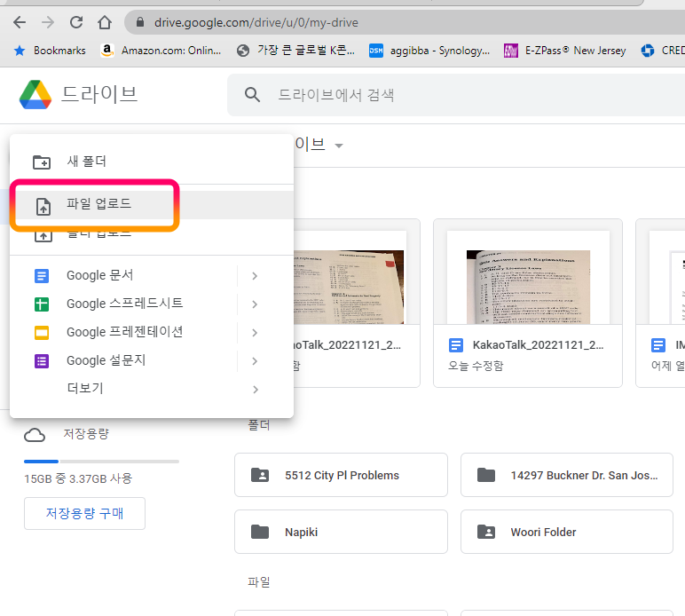Screen dimensions: 685x616
Task: Expand the Google 설문지 submenu arrow
Action: (256, 361)
